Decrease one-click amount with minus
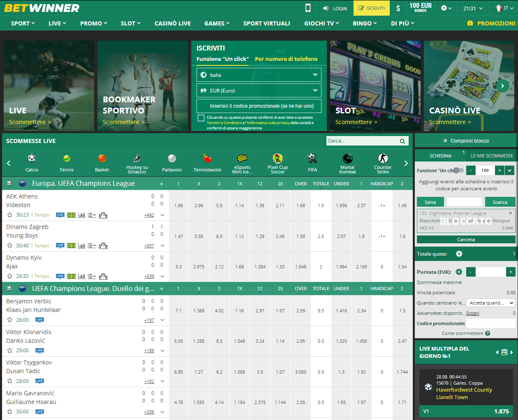The image size is (518, 420). tap(471, 170)
